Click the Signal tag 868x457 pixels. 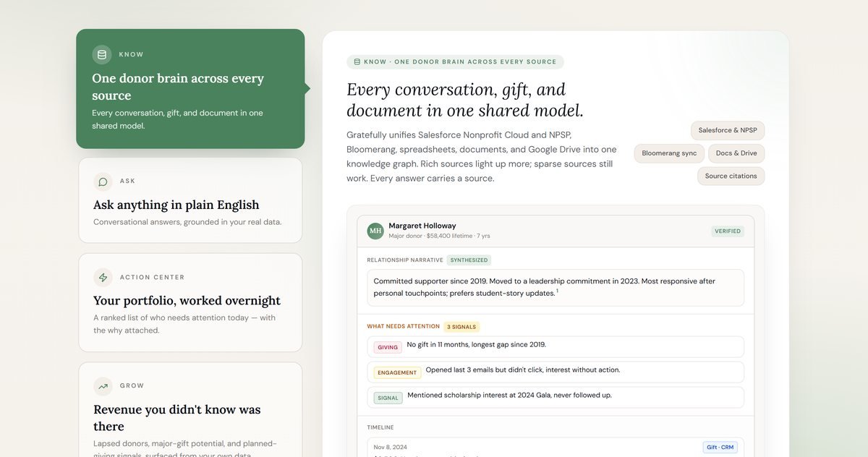pos(388,398)
